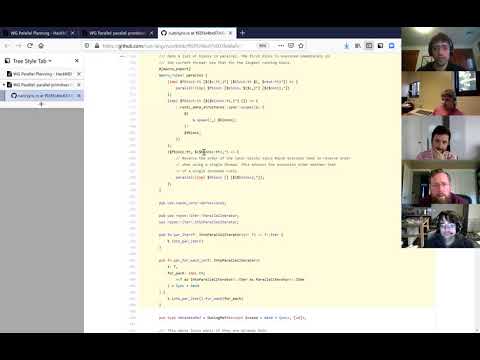Select WG Parallel Planning in sidebar tree
Image resolution: width=480 pixels, height=360 pixels.
pos(42,74)
